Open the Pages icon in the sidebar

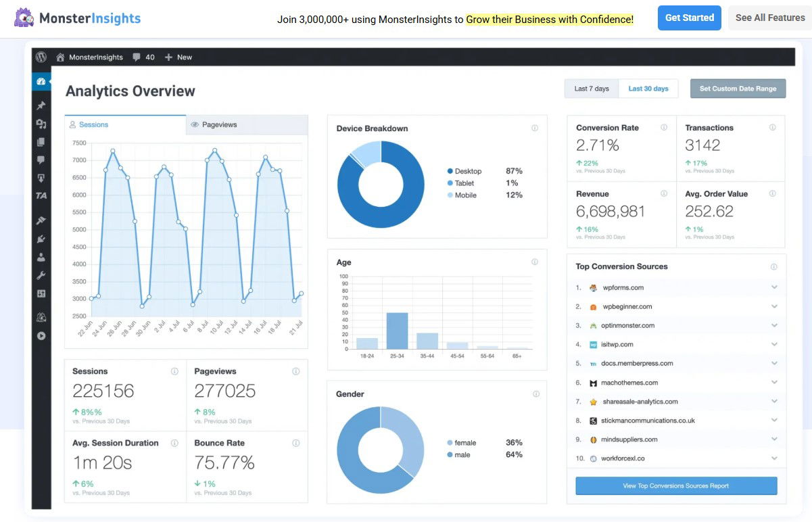pos(41,142)
